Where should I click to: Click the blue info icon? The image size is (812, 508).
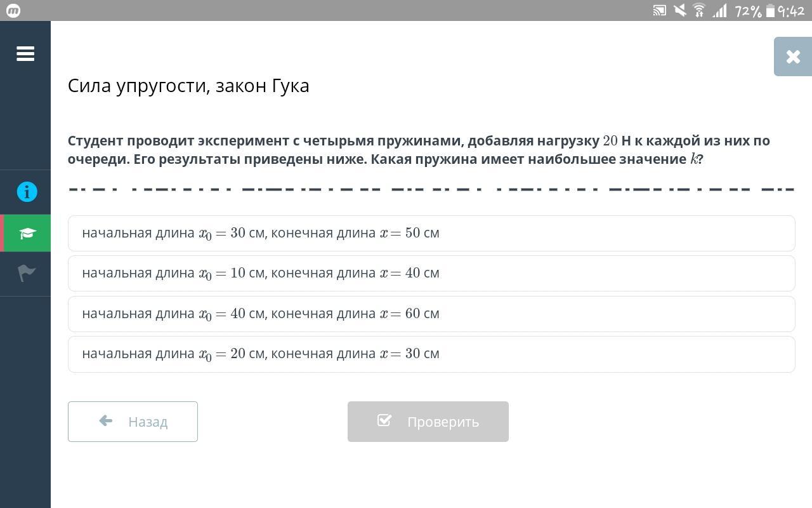tap(27, 192)
